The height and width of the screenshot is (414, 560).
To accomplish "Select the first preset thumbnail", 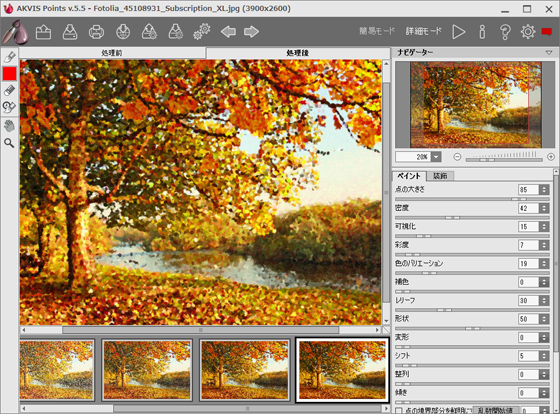I will coord(57,369).
